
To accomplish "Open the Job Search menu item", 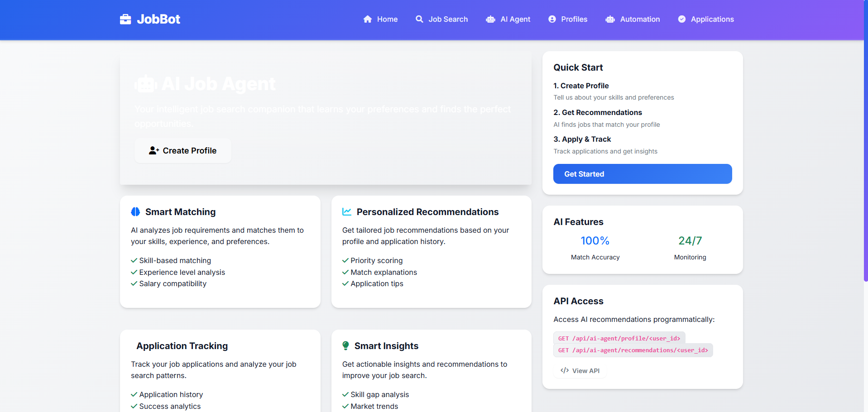I will point(448,19).
